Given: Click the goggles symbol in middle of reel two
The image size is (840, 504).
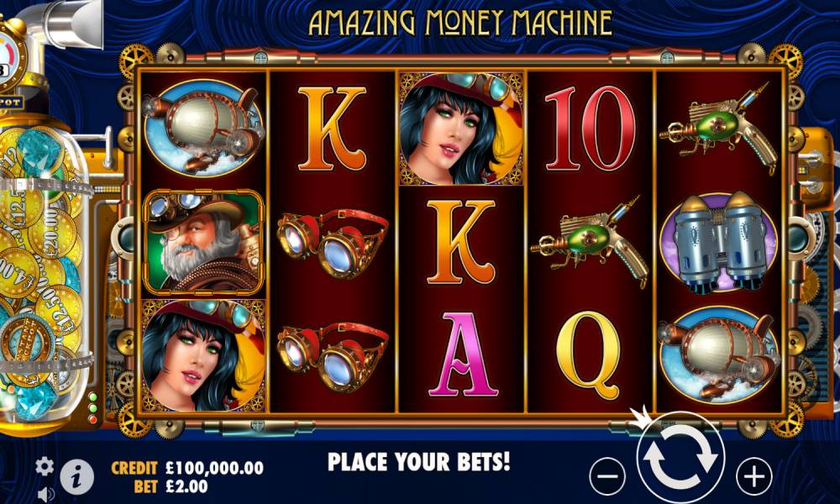Looking at the screenshot, I should click(333, 242).
